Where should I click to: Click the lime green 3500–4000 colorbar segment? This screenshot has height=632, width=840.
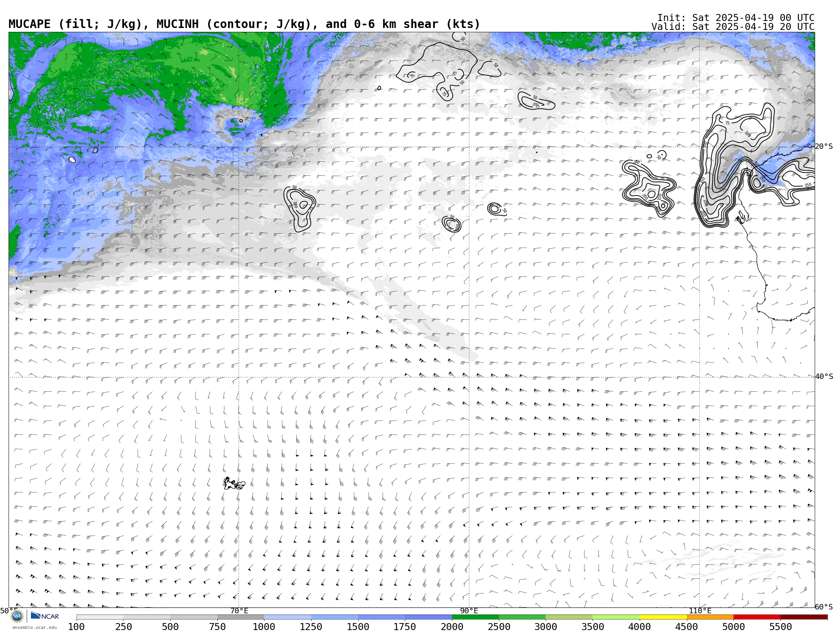pos(616,617)
